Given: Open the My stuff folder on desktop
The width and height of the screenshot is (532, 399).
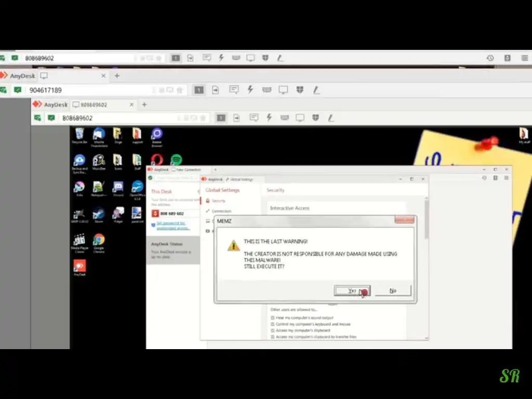Looking at the screenshot, I should 524,136.
